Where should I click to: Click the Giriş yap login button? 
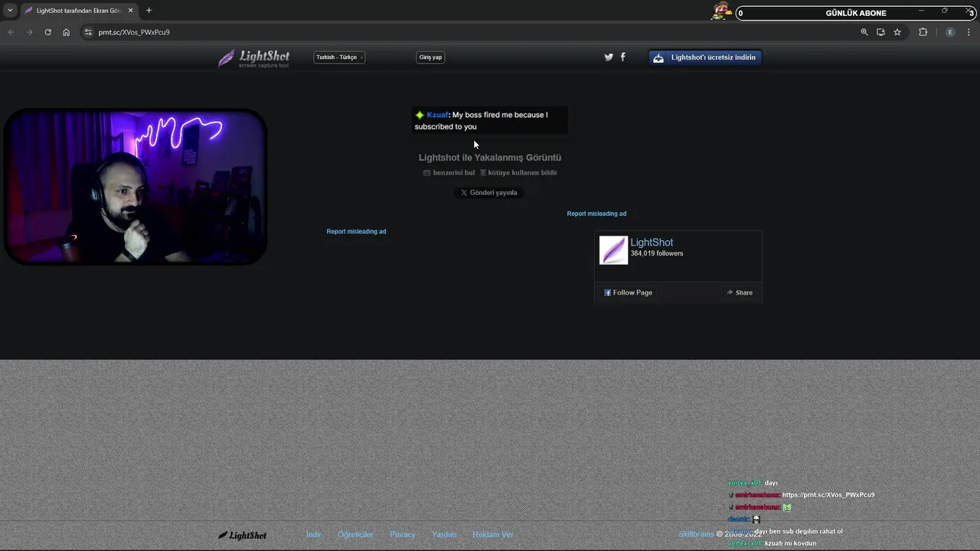pos(430,57)
